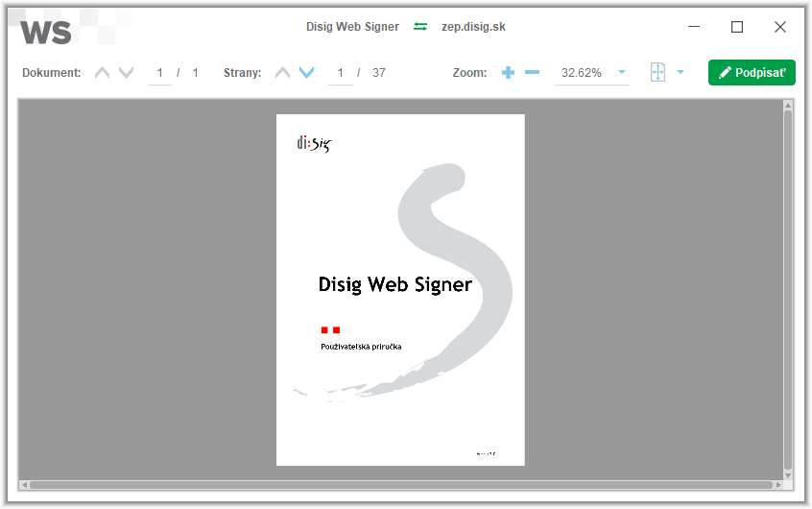Screen dimensions: 812x509
Task: Go to next document arrow
Action: pyautogui.click(x=127, y=73)
